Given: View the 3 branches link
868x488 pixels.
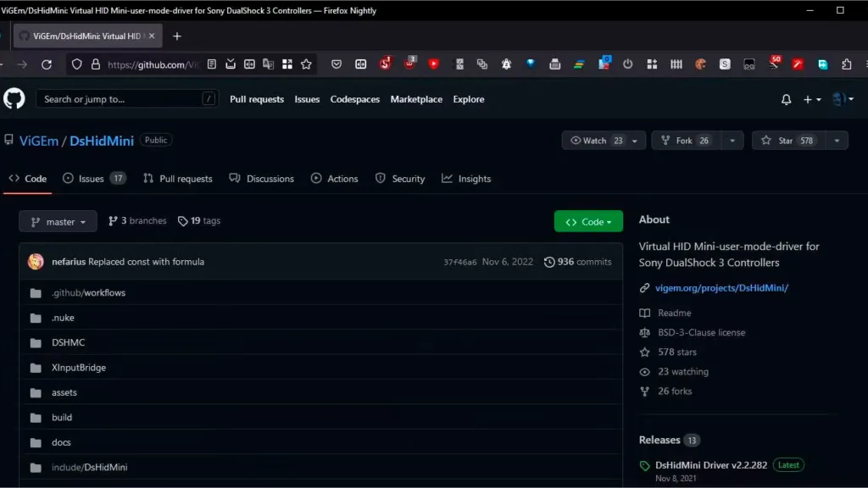Looking at the screenshot, I should tap(137, 221).
